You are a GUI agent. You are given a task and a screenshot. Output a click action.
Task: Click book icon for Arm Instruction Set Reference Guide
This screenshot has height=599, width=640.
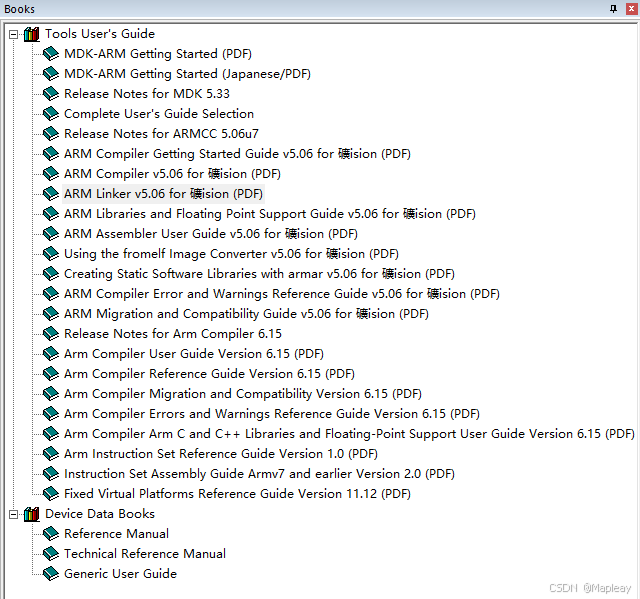point(51,454)
